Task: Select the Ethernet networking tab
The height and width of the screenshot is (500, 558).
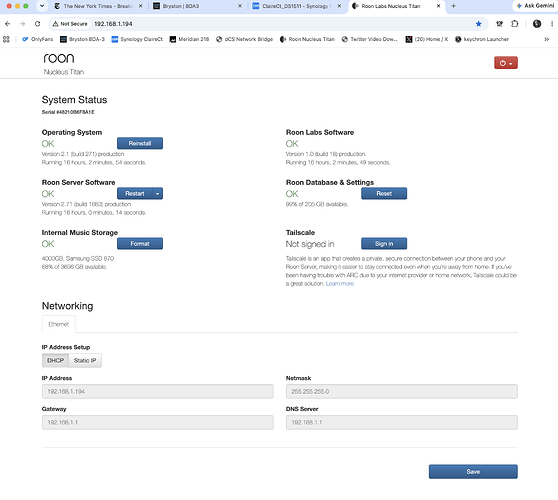Action: pyautogui.click(x=59, y=324)
